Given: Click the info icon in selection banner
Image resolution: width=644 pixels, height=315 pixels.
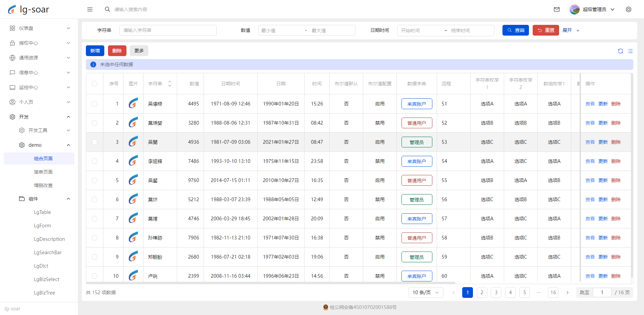Looking at the screenshot, I should point(93,64).
